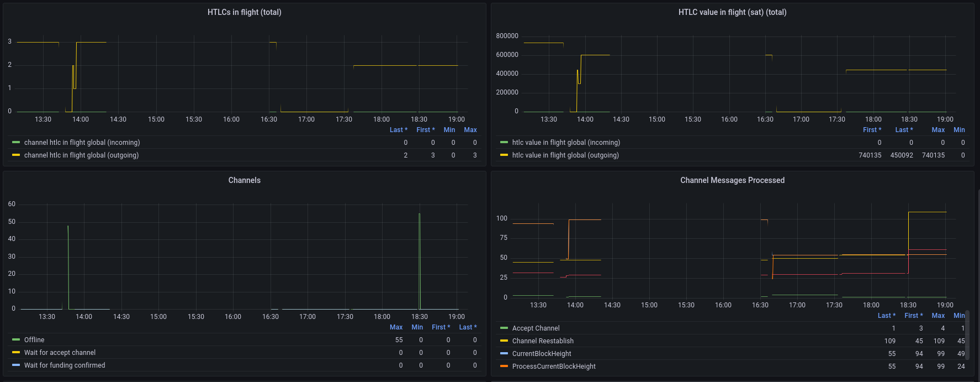
Task: Click the 600000 y-axis label in HTLC value graph
Action: pyautogui.click(x=507, y=55)
